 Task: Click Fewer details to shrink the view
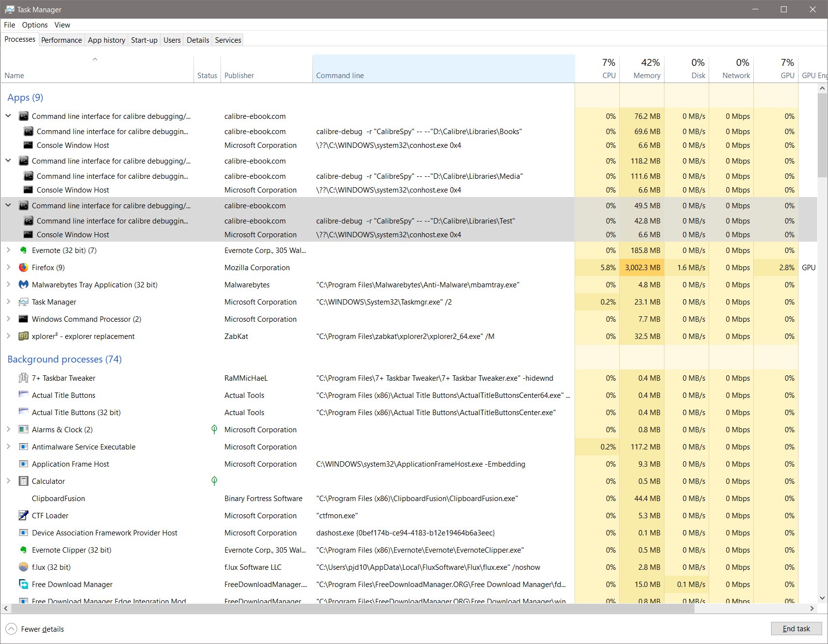coord(35,629)
